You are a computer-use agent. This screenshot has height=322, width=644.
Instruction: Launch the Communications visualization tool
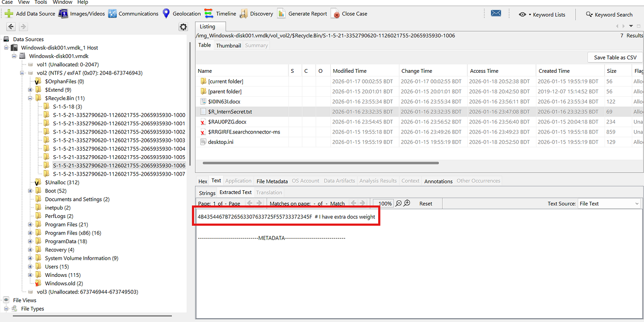(x=133, y=13)
